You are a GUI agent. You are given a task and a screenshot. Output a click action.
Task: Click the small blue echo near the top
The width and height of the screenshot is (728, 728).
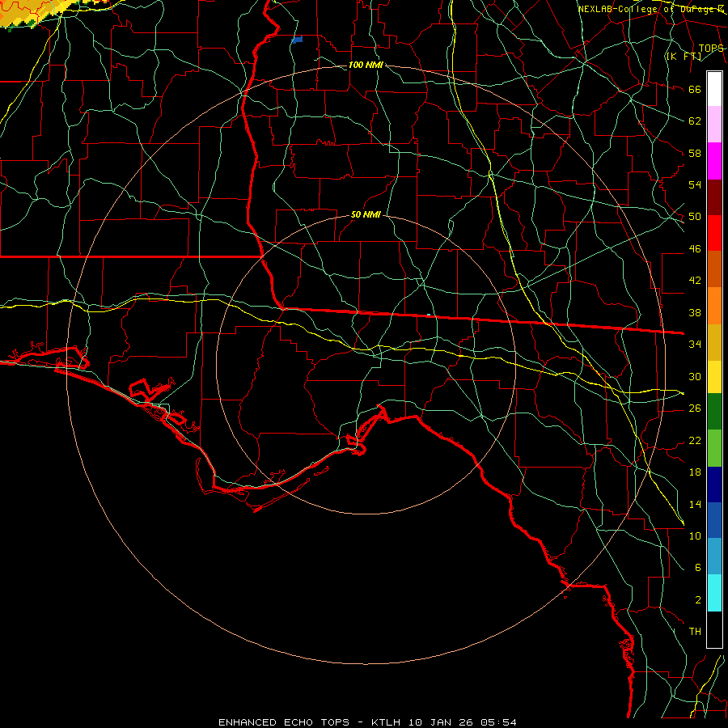tap(297, 40)
